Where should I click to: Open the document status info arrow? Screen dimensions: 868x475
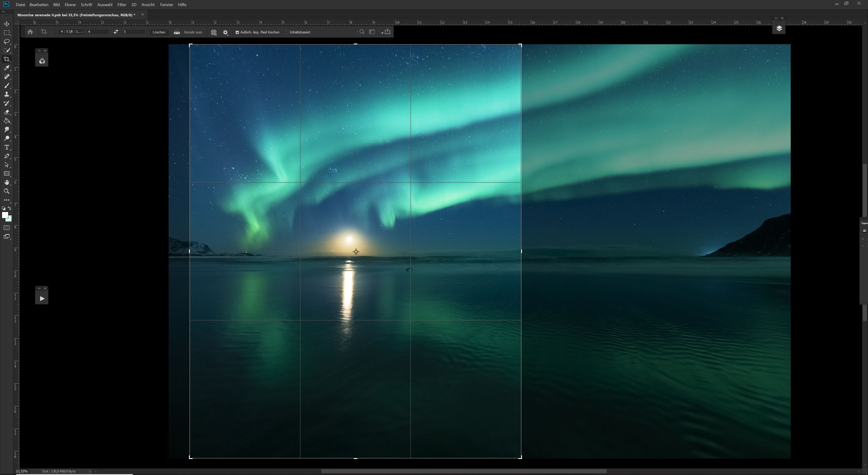[90, 471]
